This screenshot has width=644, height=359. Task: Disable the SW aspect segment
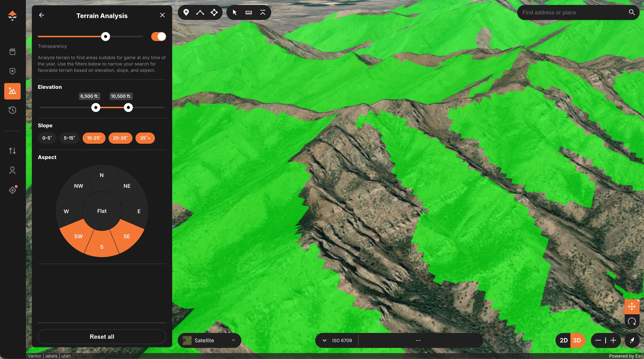[78, 236]
